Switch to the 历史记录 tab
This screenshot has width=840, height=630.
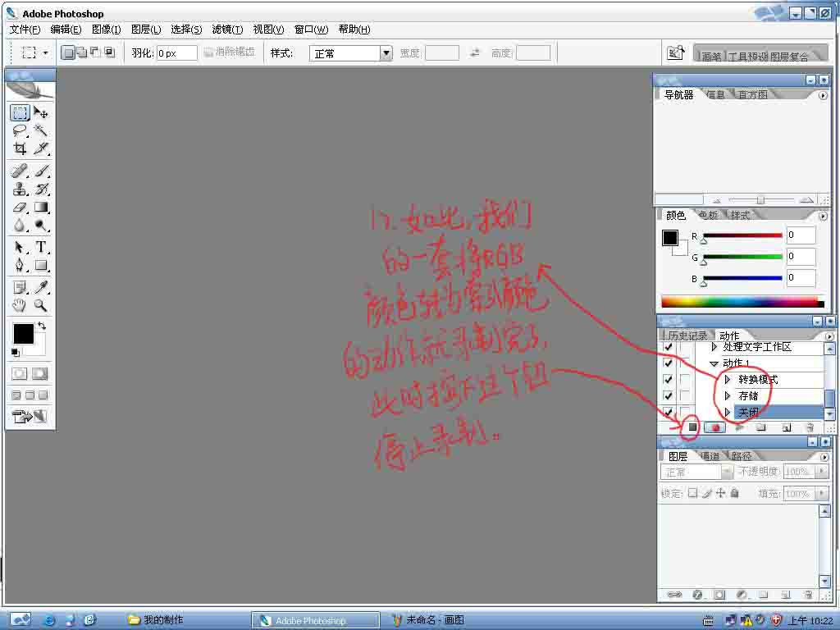tap(687, 336)
